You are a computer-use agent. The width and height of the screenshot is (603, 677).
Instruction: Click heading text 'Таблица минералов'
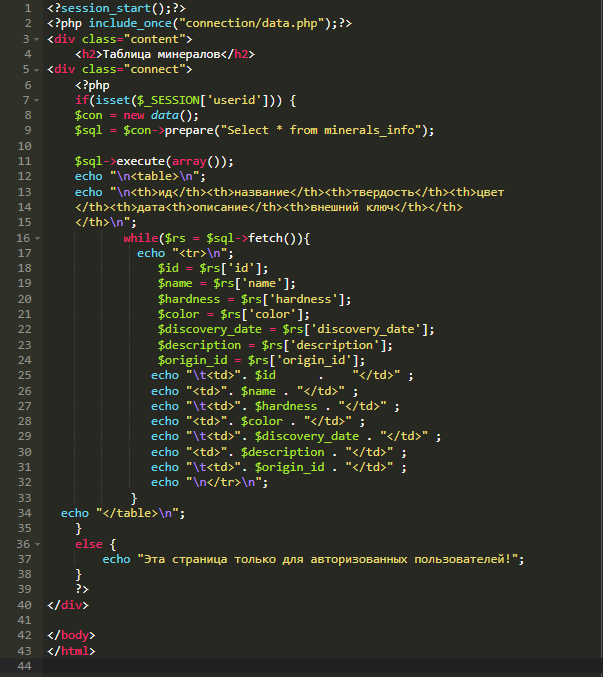pos(162,54)
